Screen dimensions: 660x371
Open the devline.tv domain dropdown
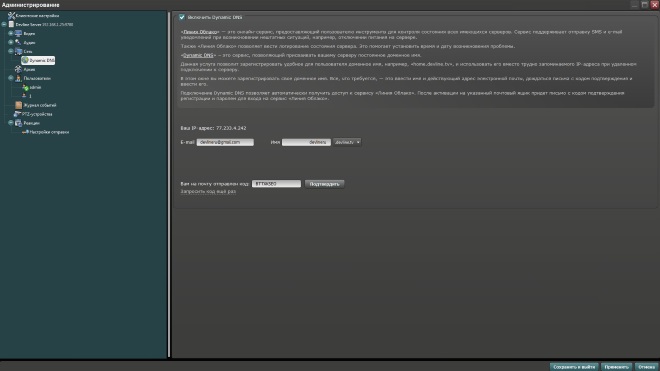tap(347, 142)
